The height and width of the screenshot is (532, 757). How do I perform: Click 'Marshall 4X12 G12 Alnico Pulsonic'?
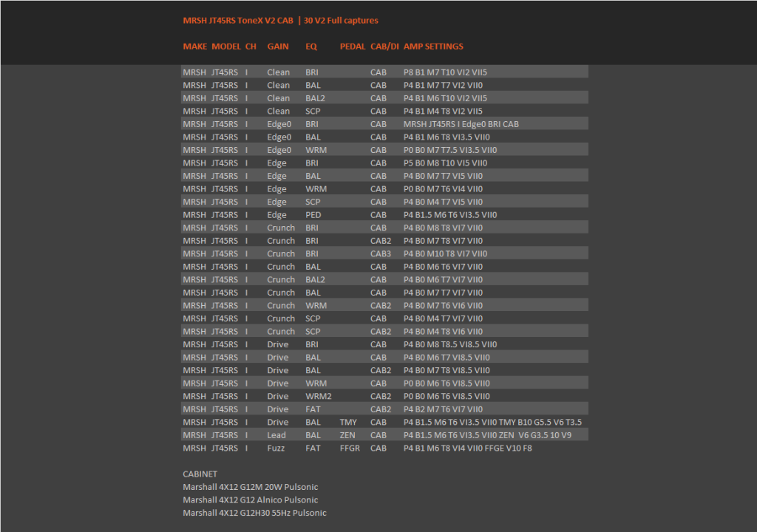(x=251, y=500)
